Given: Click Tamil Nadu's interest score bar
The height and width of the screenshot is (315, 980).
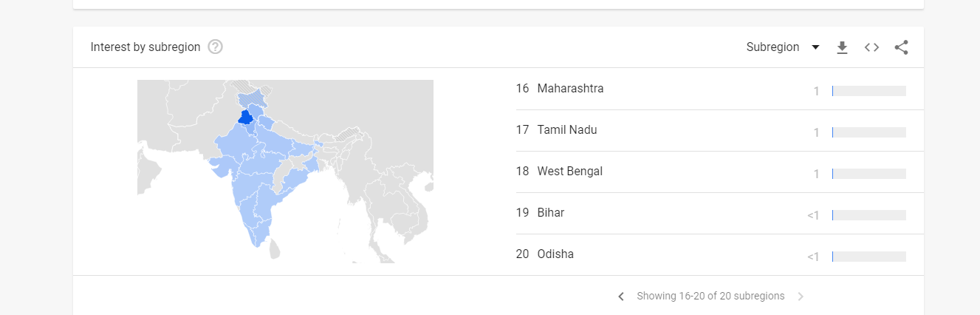Looking at the screenshot, I should coord(868,132).
